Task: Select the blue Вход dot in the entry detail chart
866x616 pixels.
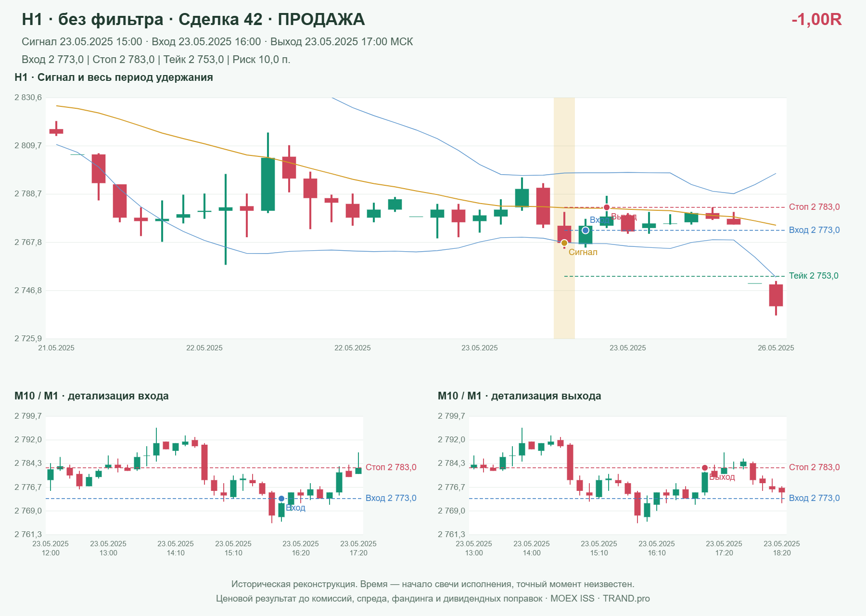Action: (x=281, y=499)
